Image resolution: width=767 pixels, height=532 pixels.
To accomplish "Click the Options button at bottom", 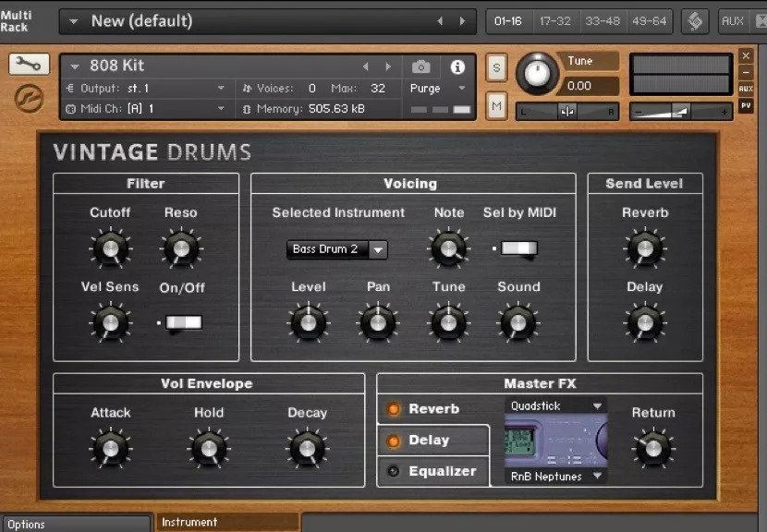I will [74, 524].
